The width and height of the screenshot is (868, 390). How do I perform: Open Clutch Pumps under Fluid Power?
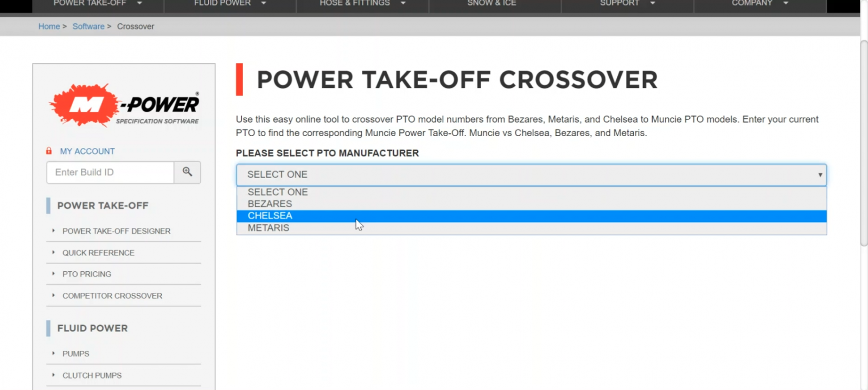click(92, 375)
